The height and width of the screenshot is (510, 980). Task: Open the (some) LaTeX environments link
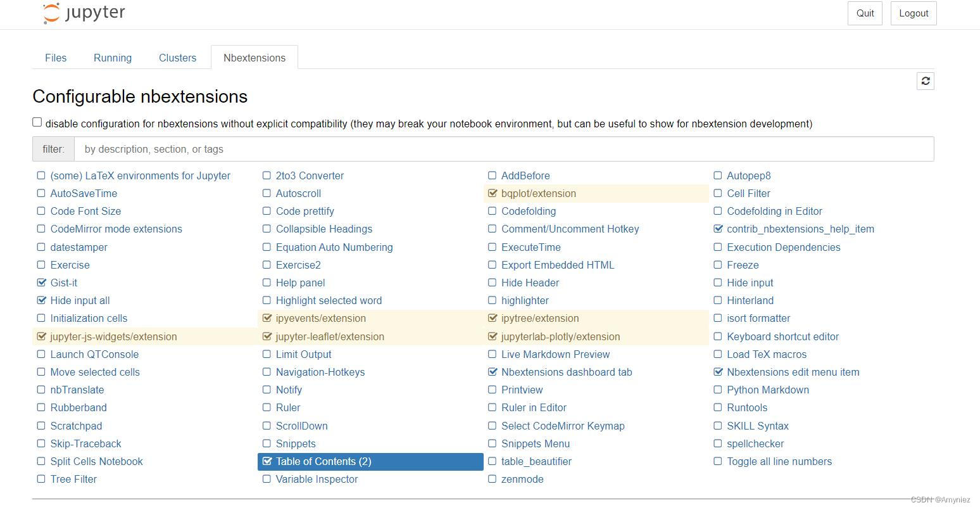pyautogui.click(x=140, y=175)
